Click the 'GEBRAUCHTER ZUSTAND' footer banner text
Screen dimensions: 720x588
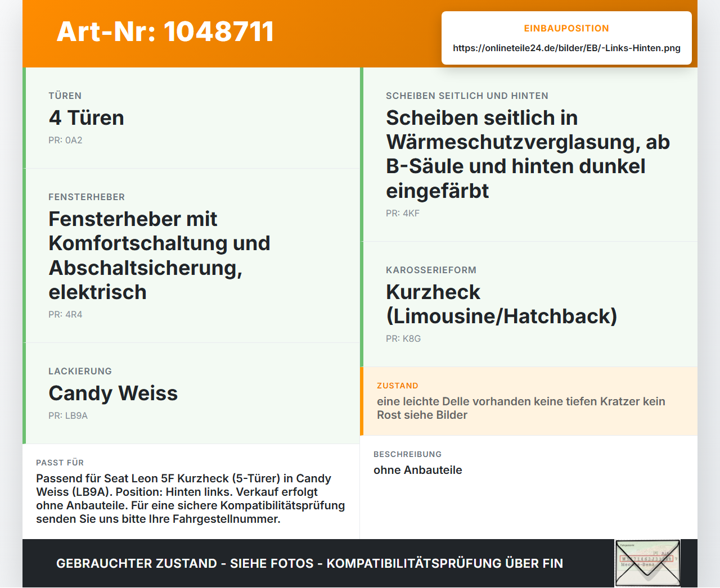[x=309, y=563]
